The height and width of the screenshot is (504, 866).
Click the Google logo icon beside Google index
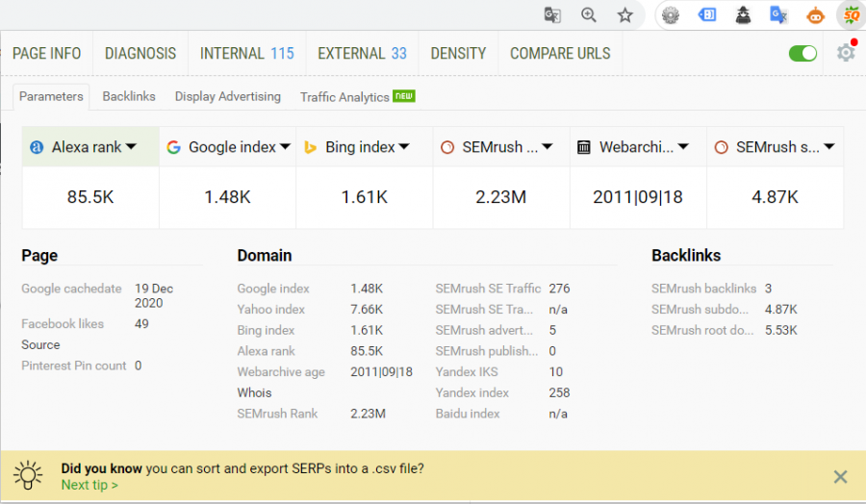click(x=173, y=147)
